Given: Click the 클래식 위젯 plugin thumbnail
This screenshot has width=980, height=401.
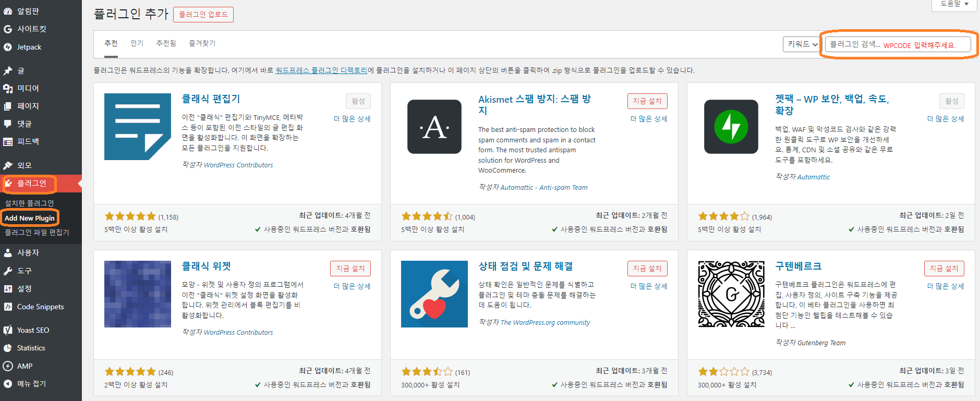Looking at the screenshot, I should [x=138, y=294].
